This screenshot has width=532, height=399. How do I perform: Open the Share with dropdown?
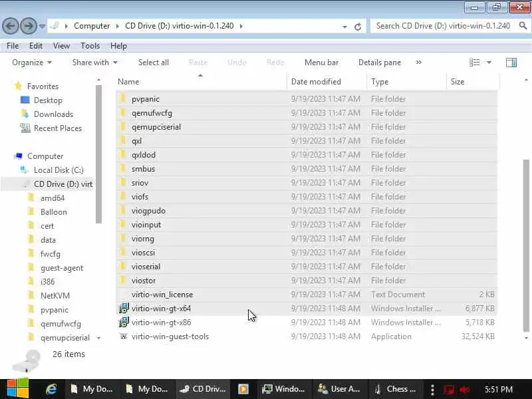pyautogui.click(x=94, y=63)
